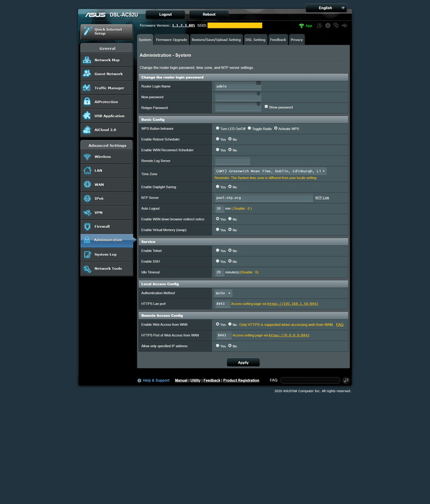Switch to Firmware Upgrade tab
This screenshot has height=504, width=430.
click(x=171, y=40)
